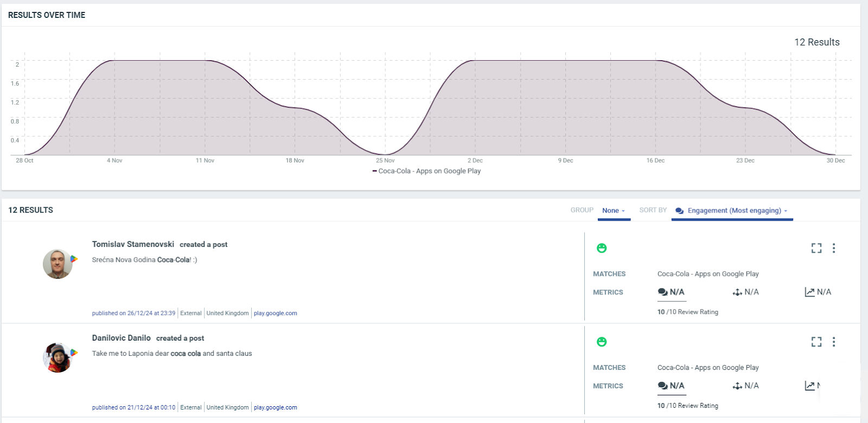Click Matches value on Danilovic's post
This screenshot has width=868, height=423.
tap(708, 368)
